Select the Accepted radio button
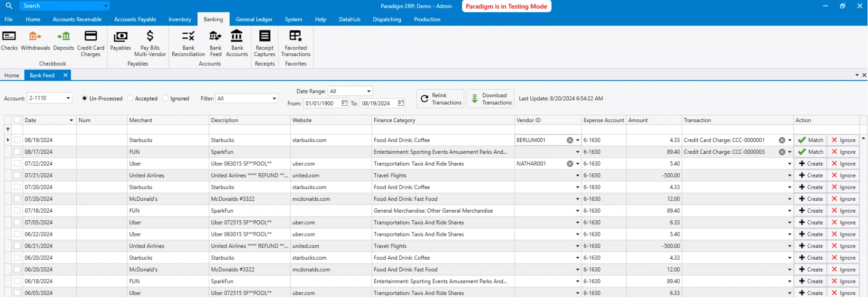Viewport: 868px width, 301px height. coord(131,99)
